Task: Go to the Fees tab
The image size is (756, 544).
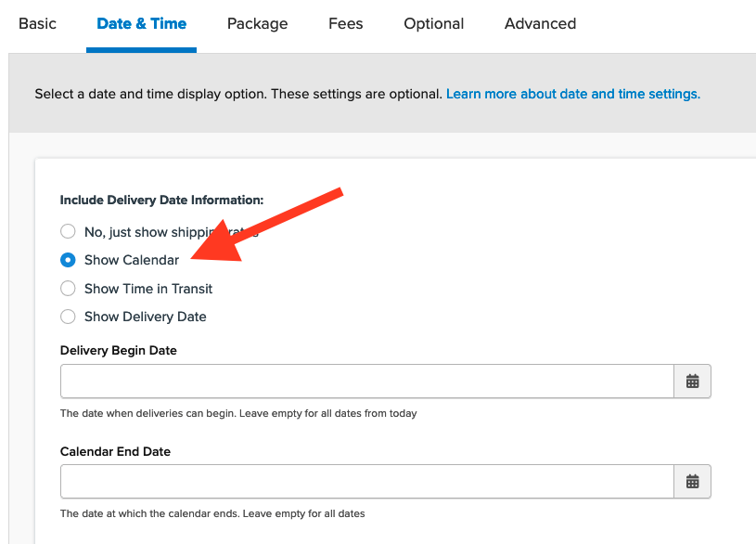Action: click(x=345, y=24)
